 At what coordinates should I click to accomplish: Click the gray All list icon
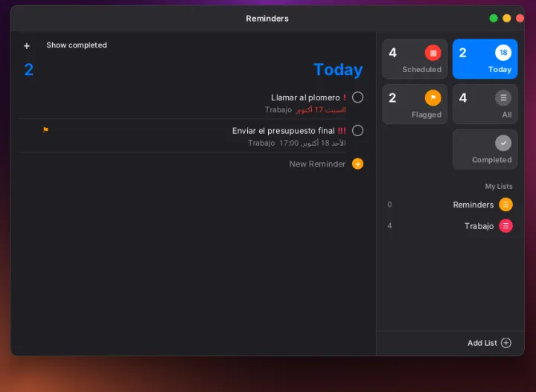(503, 98)
